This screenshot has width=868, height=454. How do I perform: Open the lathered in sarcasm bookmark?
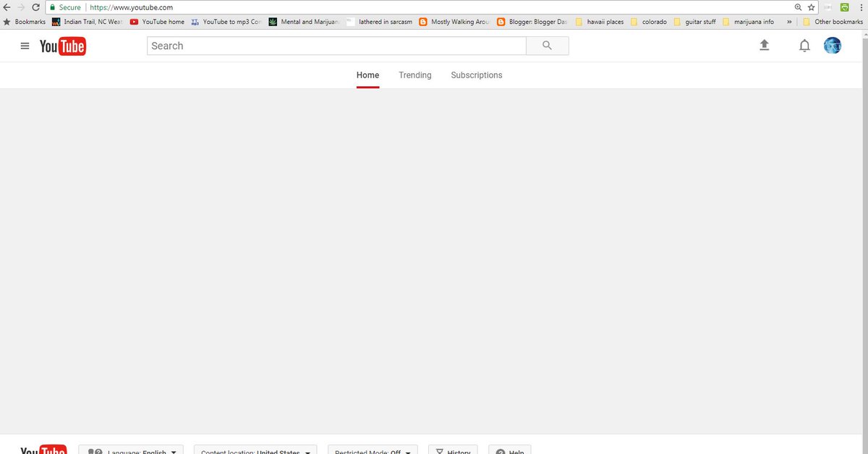click(x=380, y=22)
